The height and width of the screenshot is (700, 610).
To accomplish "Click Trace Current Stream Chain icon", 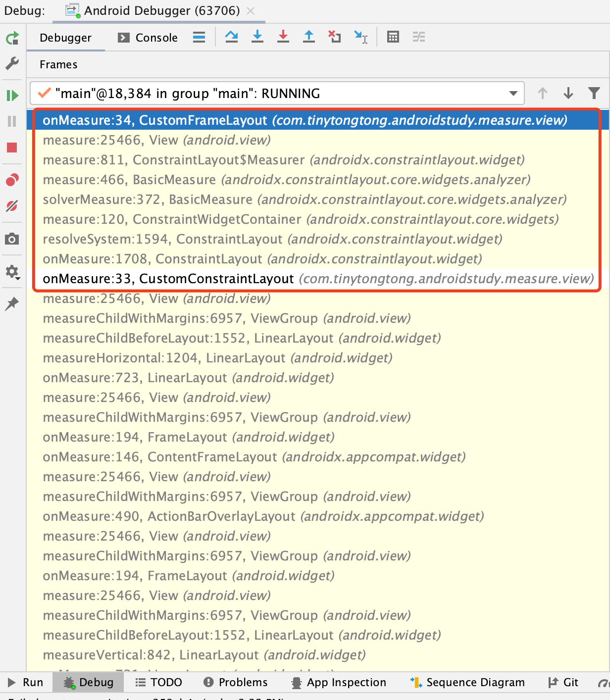I will 419,37.
